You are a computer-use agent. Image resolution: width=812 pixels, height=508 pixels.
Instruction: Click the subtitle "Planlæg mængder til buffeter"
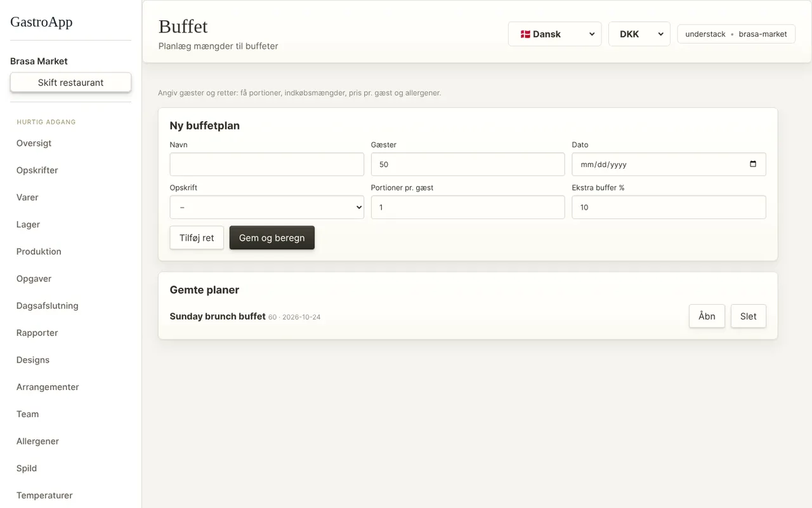point(218,46)
